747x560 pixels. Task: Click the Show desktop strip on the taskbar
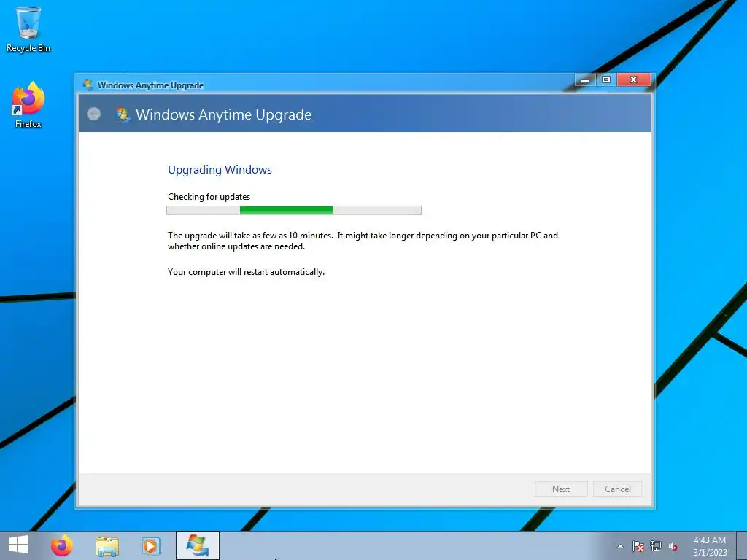coord(742,545)
